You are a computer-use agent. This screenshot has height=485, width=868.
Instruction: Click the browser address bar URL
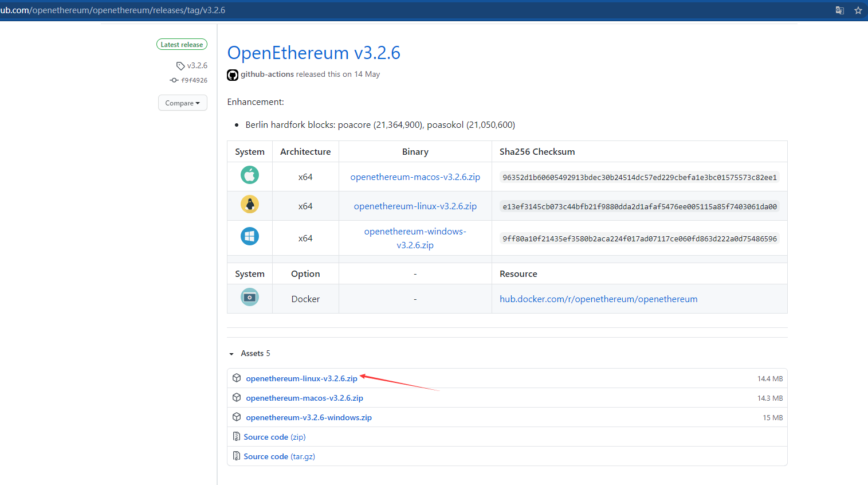coord(115,10)
